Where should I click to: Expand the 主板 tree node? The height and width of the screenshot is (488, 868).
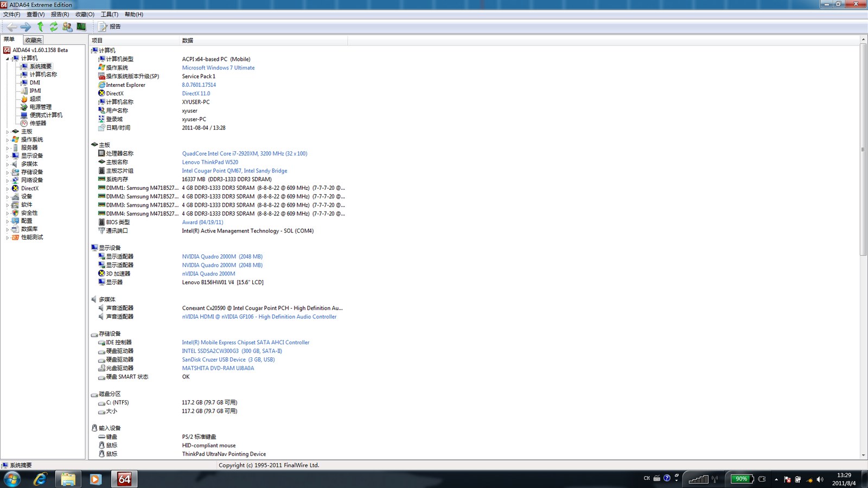pos(8,132)
